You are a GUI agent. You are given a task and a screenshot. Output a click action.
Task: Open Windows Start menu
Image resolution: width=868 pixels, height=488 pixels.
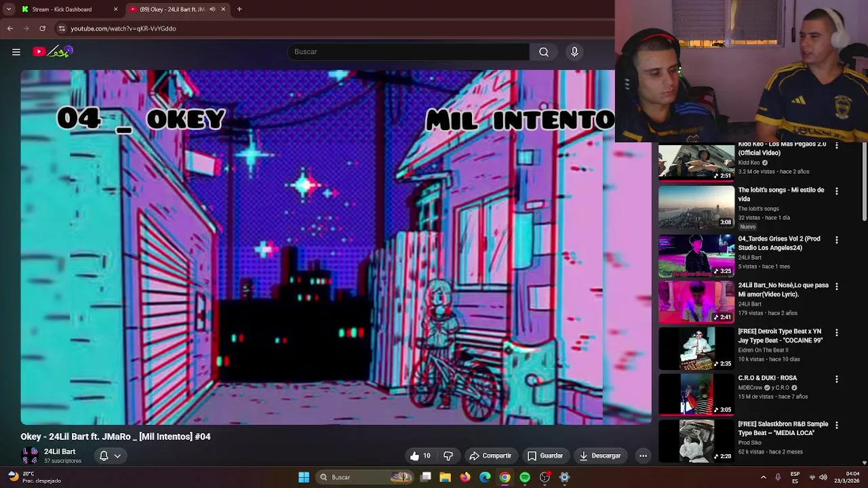point(304,477)
